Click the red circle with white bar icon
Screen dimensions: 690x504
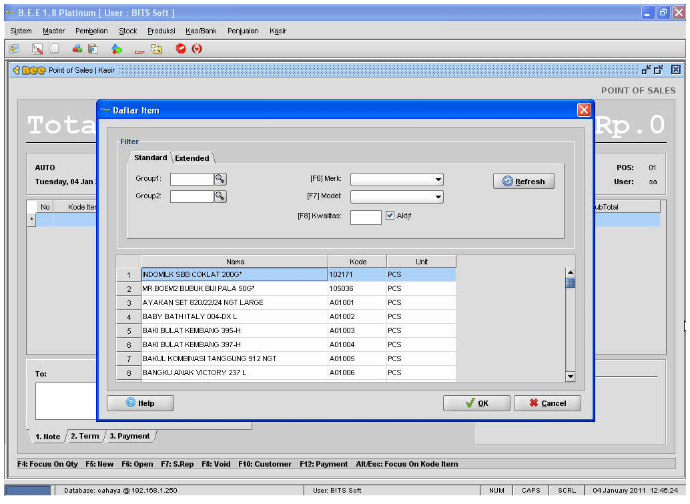(x=180, y=48)
